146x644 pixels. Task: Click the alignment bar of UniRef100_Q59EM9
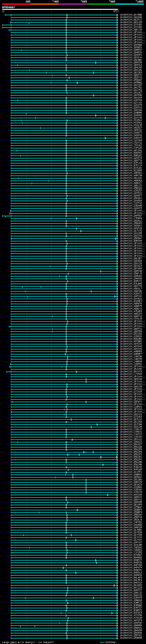[64, 638]
